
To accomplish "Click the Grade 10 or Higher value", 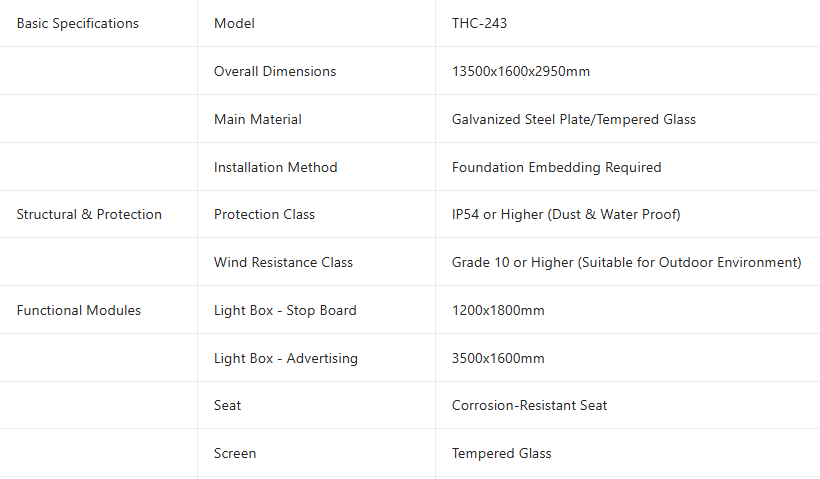I will point(627,262).
